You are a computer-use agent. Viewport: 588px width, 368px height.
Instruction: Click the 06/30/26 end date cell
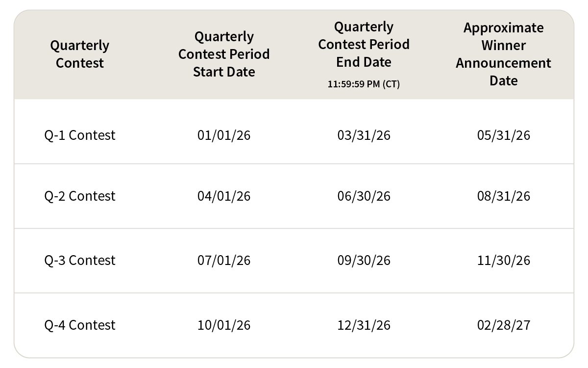click(x=364, y=196)
